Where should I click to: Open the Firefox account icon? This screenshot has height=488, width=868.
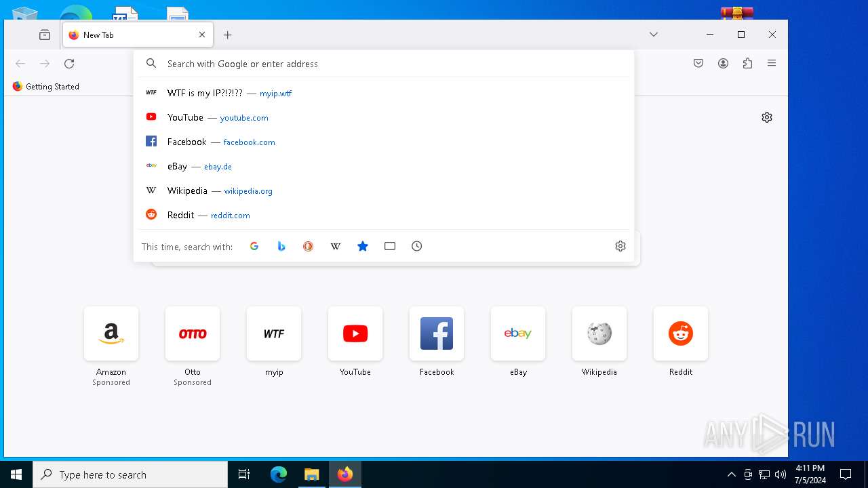(723, 63)
